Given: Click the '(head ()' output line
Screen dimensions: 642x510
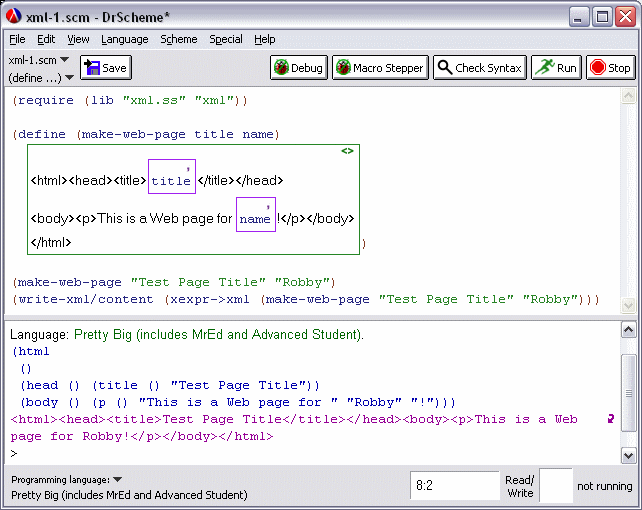Looking at the screenshot, I should pos(170,386).
